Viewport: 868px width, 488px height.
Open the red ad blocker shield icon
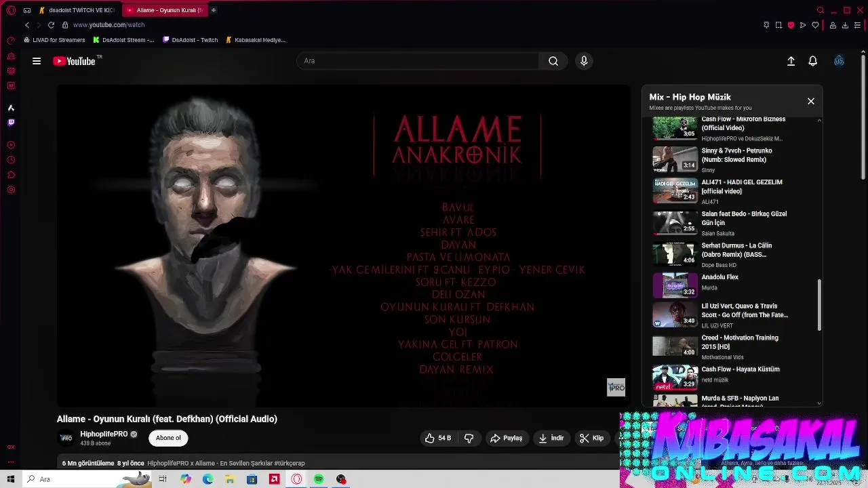pos(791,25)
